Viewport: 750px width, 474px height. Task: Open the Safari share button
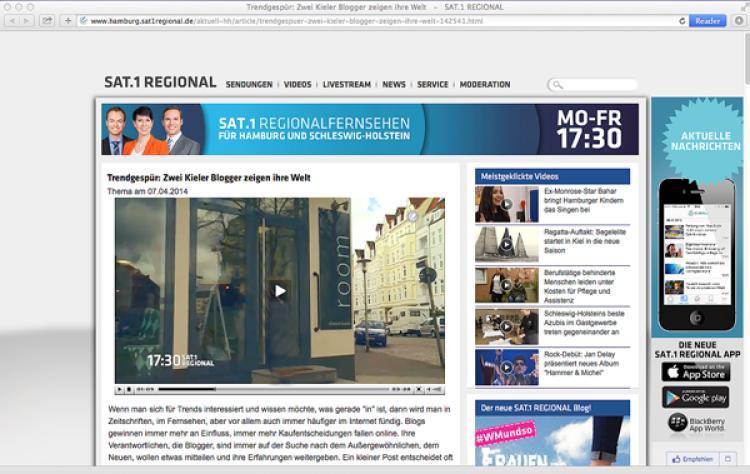click(47, 21)
